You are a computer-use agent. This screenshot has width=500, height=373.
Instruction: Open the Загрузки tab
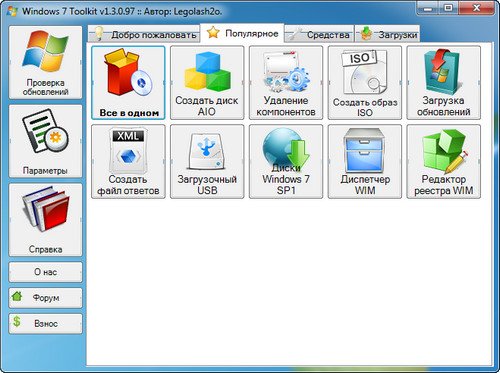387,34
